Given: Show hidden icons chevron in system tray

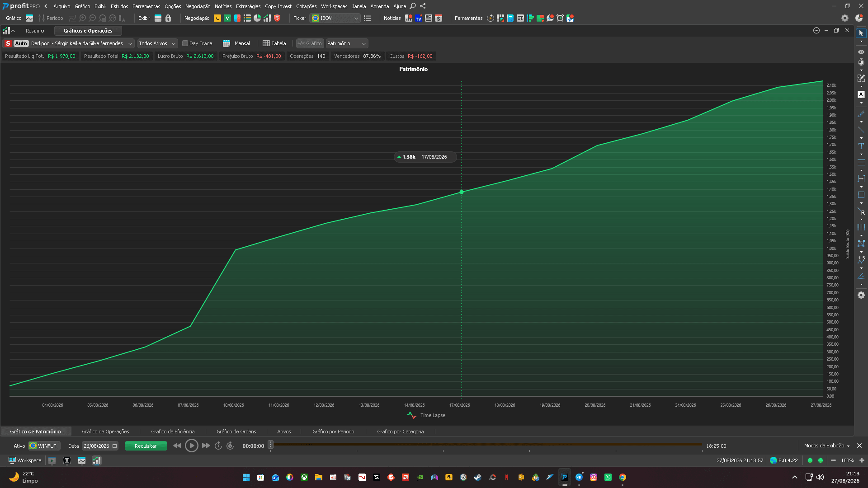Looking at the screenshot, I should click(795, 477).
